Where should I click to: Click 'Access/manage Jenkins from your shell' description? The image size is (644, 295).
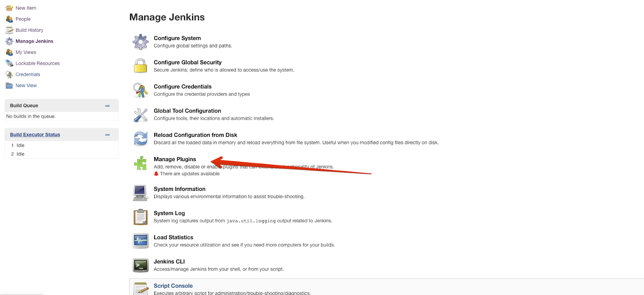pyautogui.click(x=219, y=269)
